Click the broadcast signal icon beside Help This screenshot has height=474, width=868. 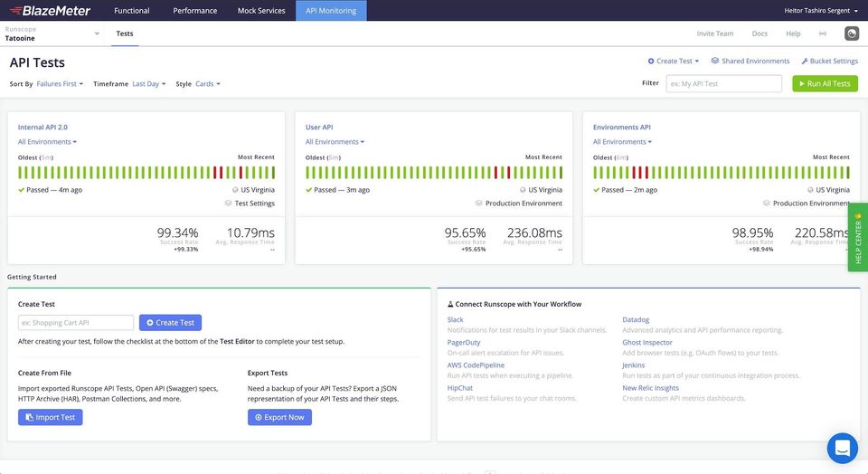(822, 33)
